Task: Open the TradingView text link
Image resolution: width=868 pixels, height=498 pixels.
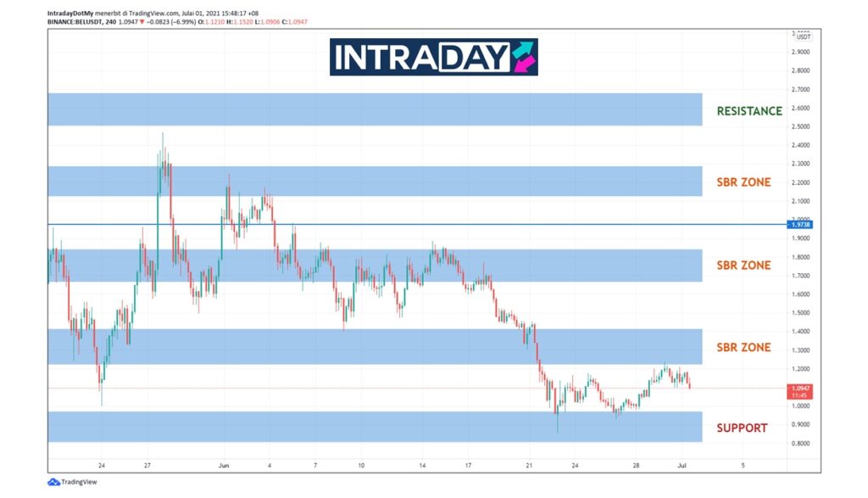Action: point(81,483)
